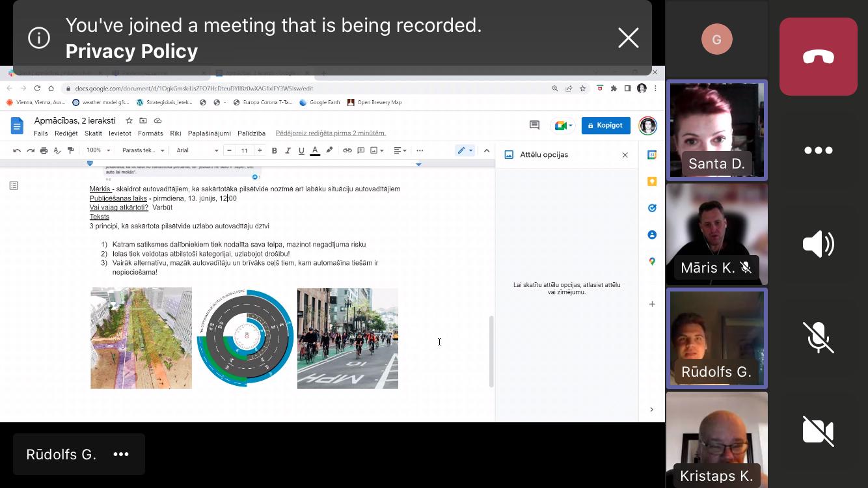Toggle bold formatting
Screen dimensions: 868x488
click(275, 150)
